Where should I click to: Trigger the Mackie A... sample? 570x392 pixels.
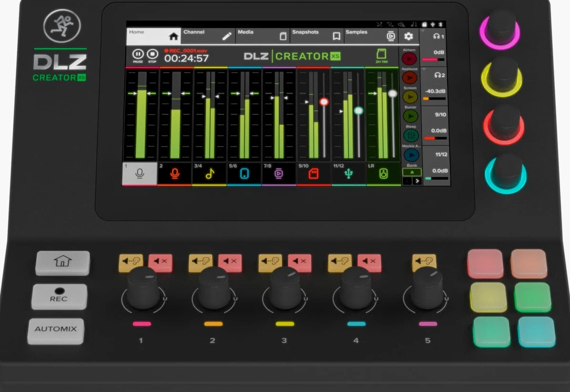point(411,155)
